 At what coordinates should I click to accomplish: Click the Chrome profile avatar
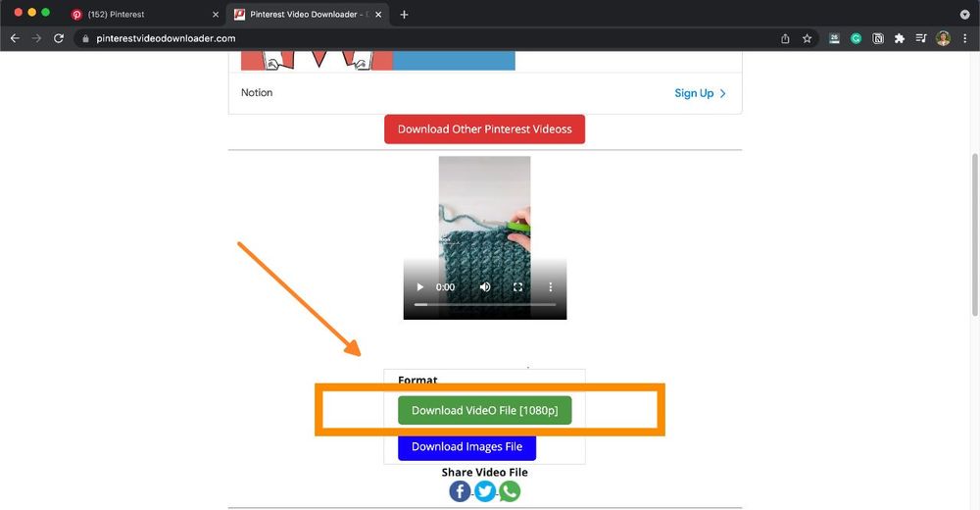coord(943,39)
